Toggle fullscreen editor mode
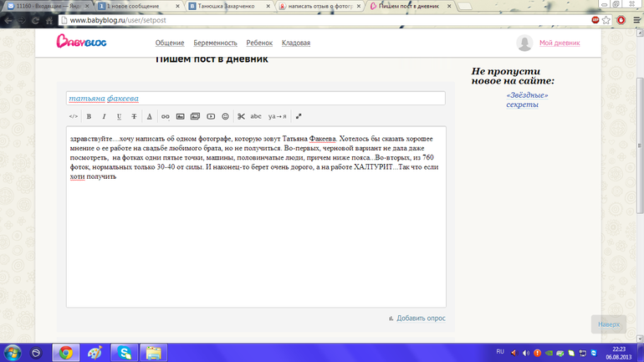Image resolution: width=644 pixels, height=362 pixels. click(x=299, y=116)
